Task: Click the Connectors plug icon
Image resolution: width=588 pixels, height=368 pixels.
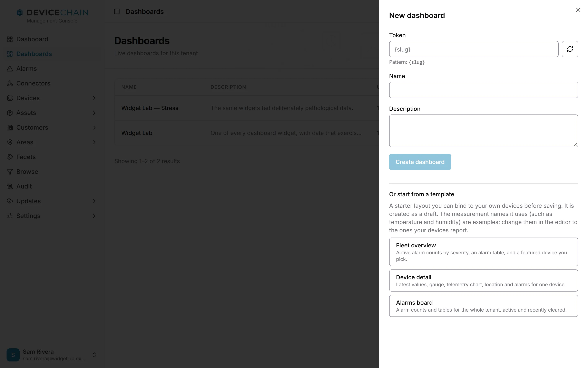Action: tap(10, 83)
